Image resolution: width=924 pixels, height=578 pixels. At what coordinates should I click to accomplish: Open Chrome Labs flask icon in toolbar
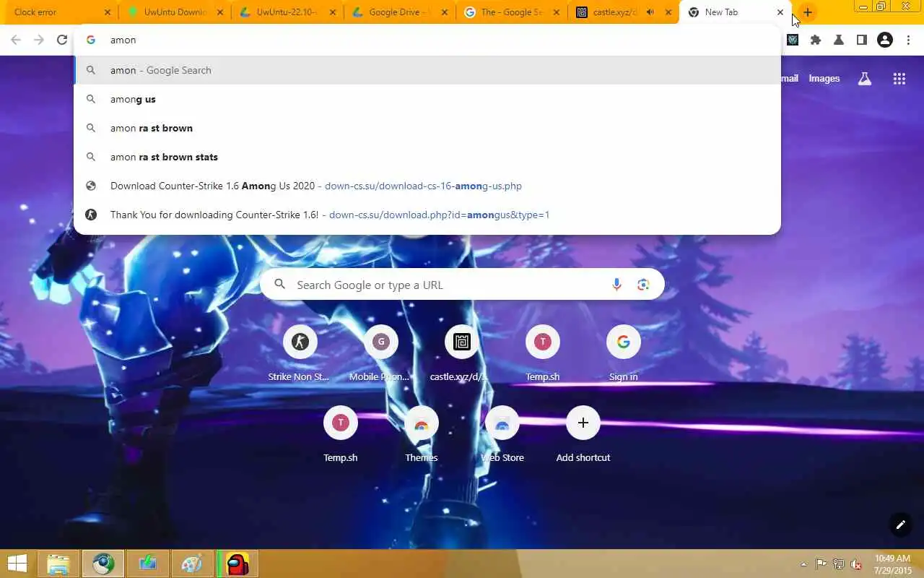click(839, 40)
